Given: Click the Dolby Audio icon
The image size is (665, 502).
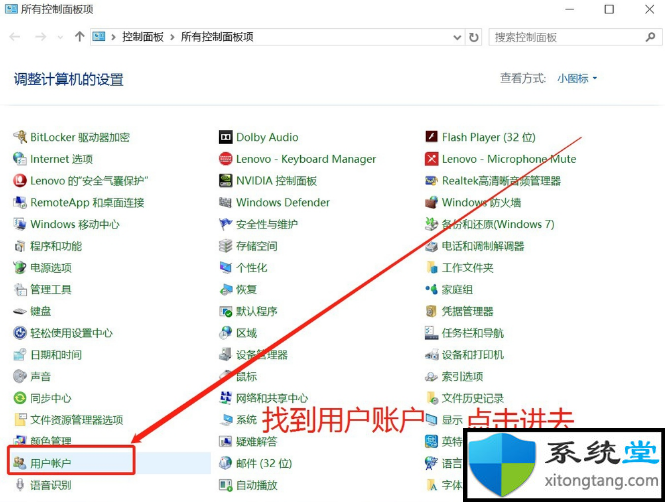Looking at the screenshot, I should point(226,137).
